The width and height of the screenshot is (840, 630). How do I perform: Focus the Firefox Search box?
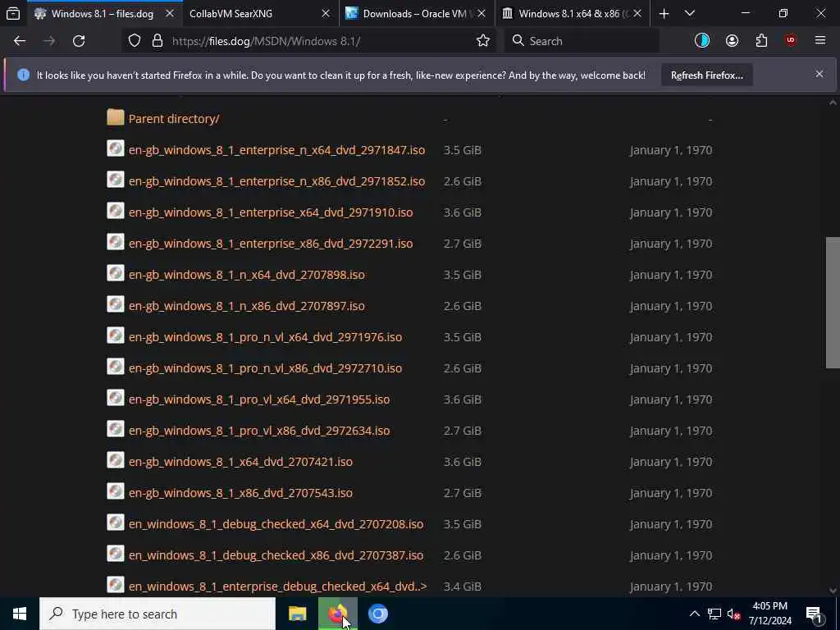(582, 41)
